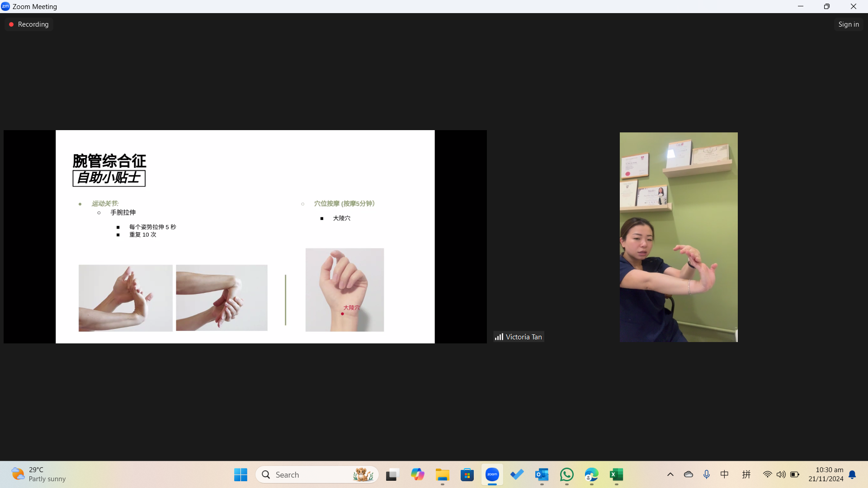Open File Explorer from taskbar
The width and height of the screenshot is (868, 488).
[442, 474]
